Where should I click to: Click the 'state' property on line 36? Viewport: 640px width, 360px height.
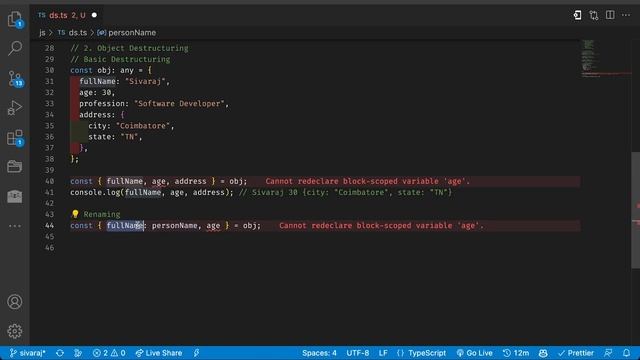[100, 137]
